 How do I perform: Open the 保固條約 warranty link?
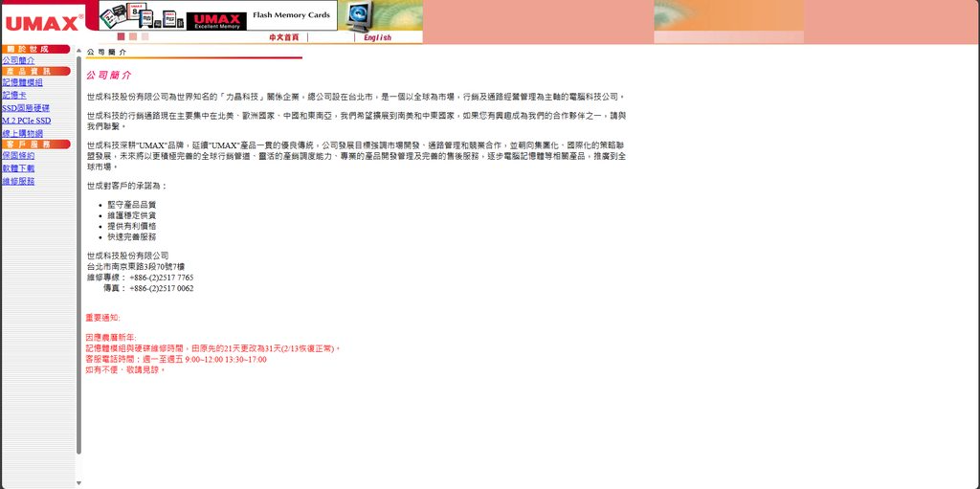point(18,155)
